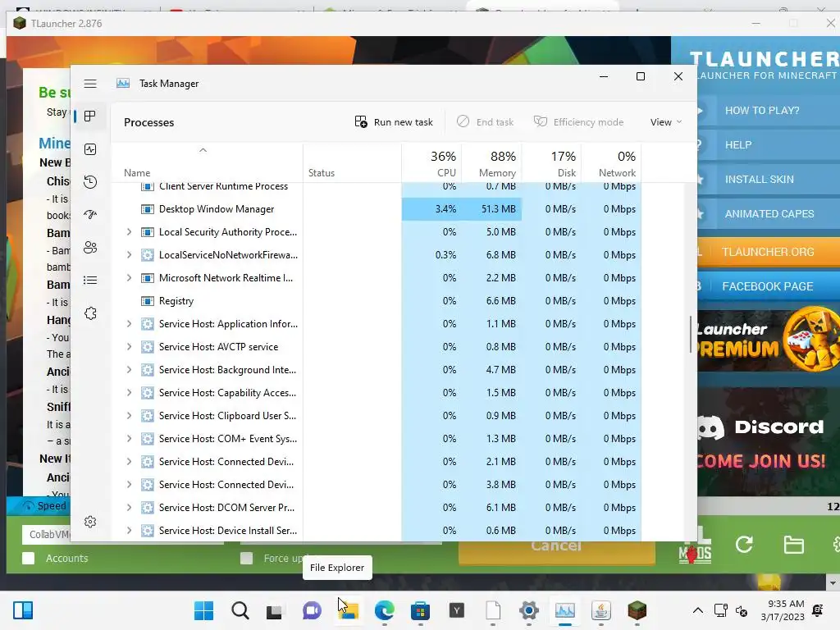Image resolution: width=840 pixels, height=630 pixels.
Task: Expand Service Host: Application Information row
Action: [129, 324]
